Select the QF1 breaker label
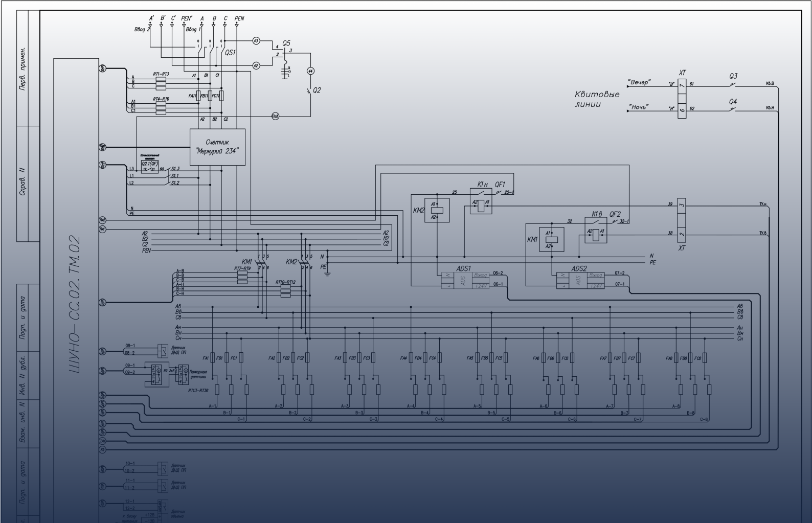Screen dimensions: 812x523 click(500, 184)
